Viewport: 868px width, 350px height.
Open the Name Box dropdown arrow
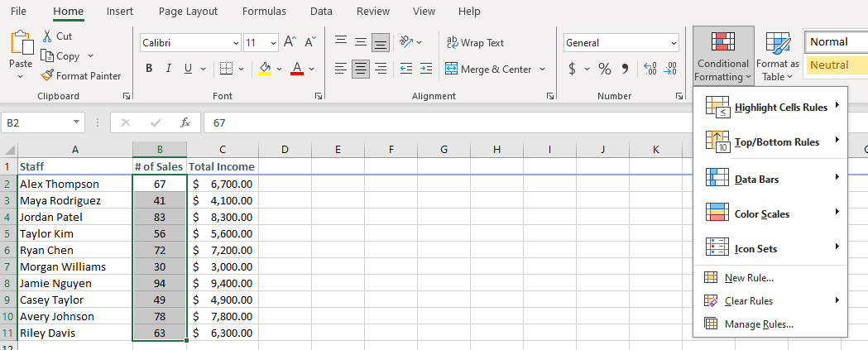[76, 122]
